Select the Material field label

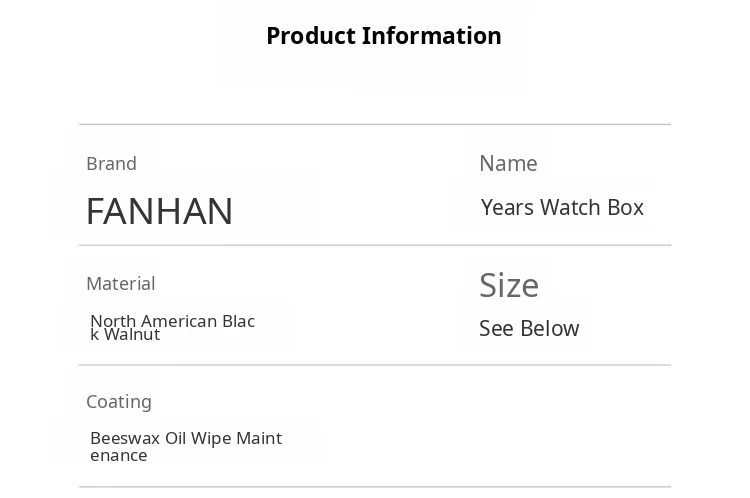pyautogui.click(x=120, y=283)
